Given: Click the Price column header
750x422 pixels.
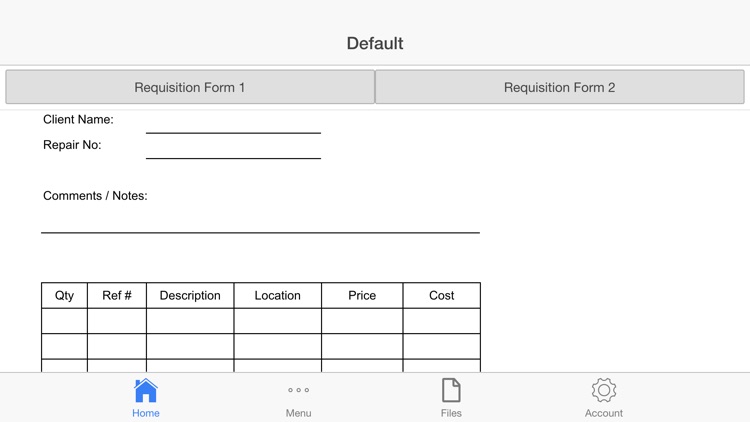Looking at the screenshot, I should tap(362, 296).
